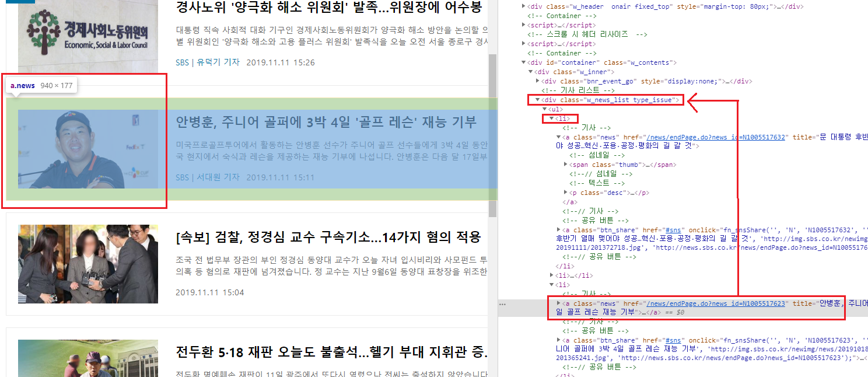Select the 'title="문 대통령 후반' attribute text
868x377 pixels.
829,137
